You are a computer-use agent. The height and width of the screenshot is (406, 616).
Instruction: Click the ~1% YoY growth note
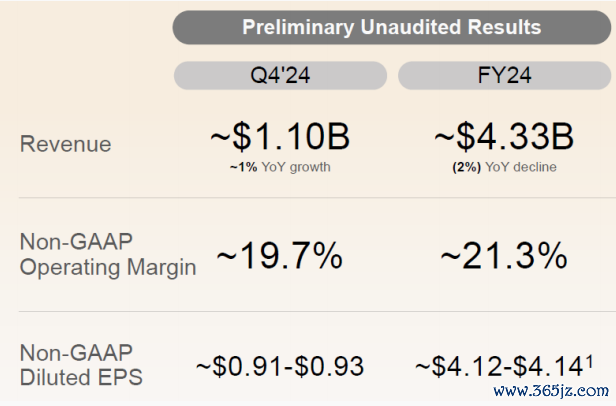tap(280, 167)
